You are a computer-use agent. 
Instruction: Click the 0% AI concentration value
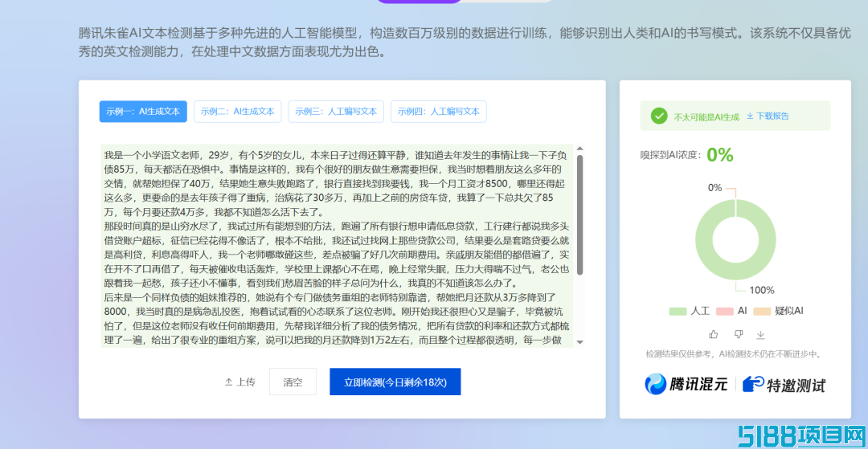(x=720, y=155)
